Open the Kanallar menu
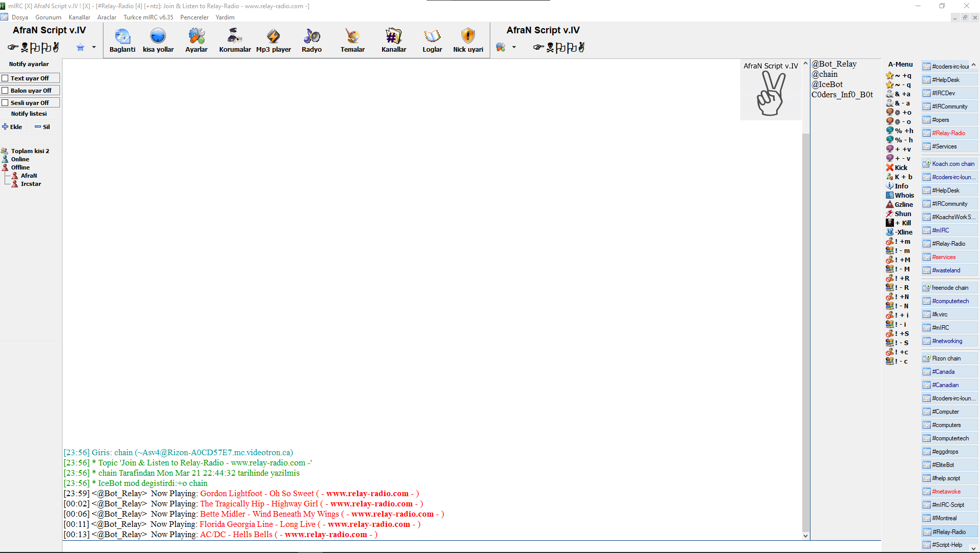Screen dimensions: 980x553 tap(79, 17)
